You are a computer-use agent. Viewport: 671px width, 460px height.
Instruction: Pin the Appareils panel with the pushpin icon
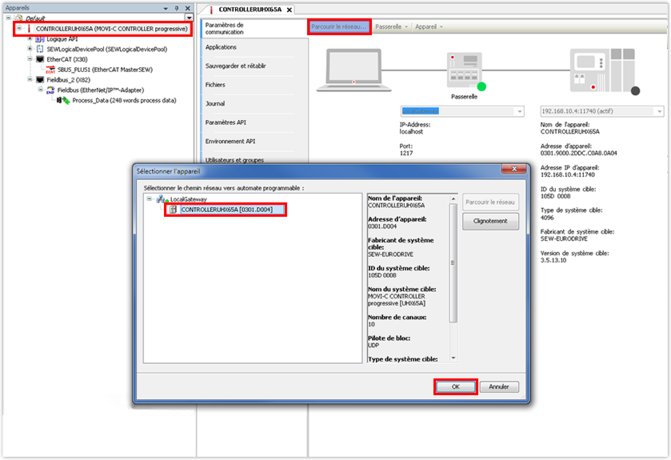tap(178, 6)
